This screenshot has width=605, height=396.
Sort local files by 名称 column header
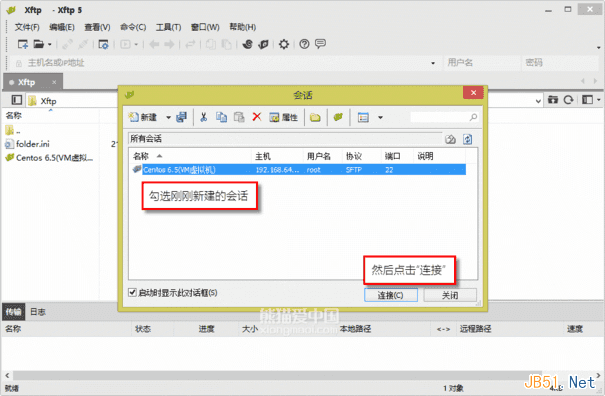[x=14, y=115]
